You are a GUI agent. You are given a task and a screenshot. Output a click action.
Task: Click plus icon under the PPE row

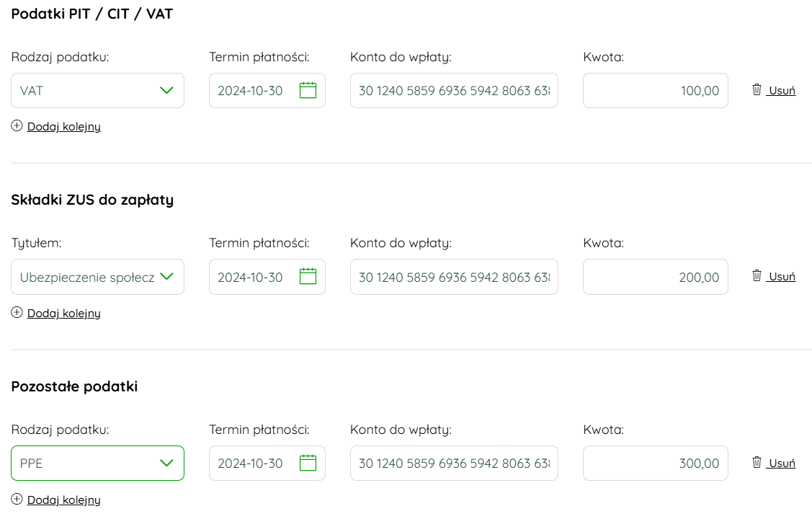click(17, 499)
